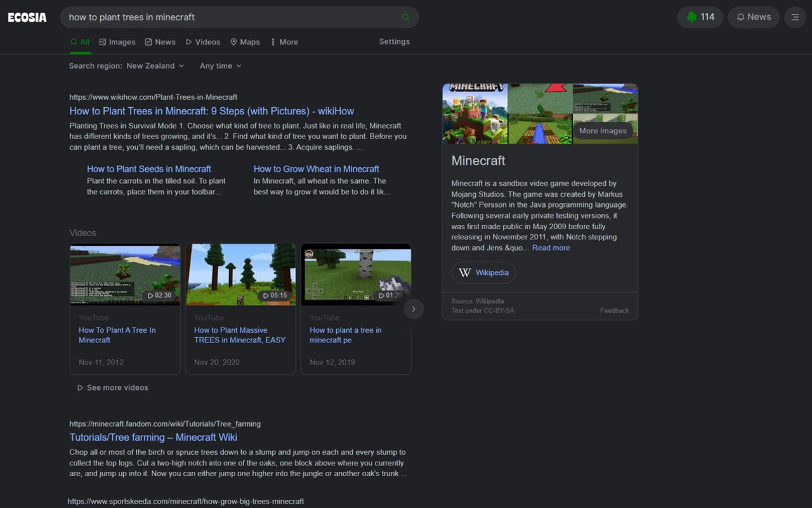Open How to plant a tree in minecraft pe
Viewport: 812px width, 508px height.
[x=346, y=335]
